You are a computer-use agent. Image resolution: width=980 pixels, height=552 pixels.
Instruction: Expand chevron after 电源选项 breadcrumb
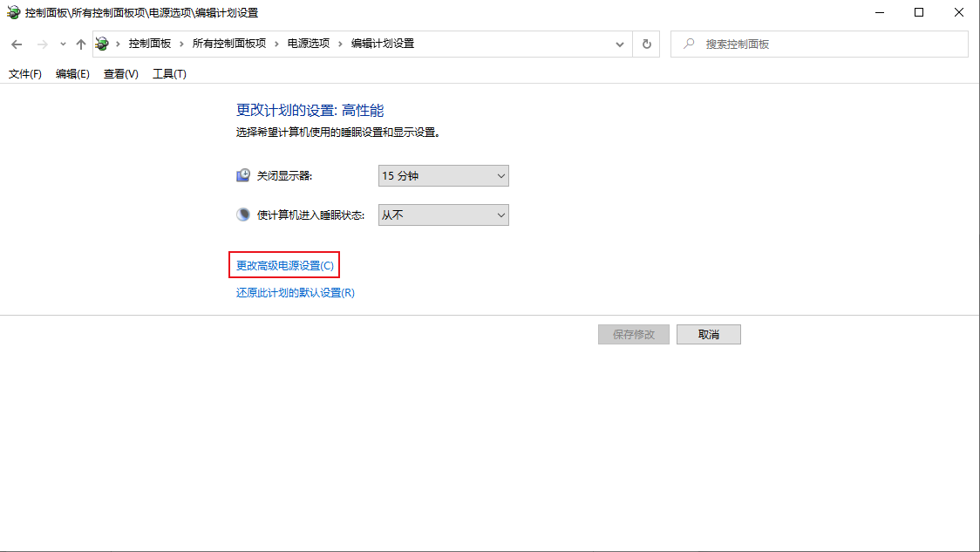click(340, 44)
